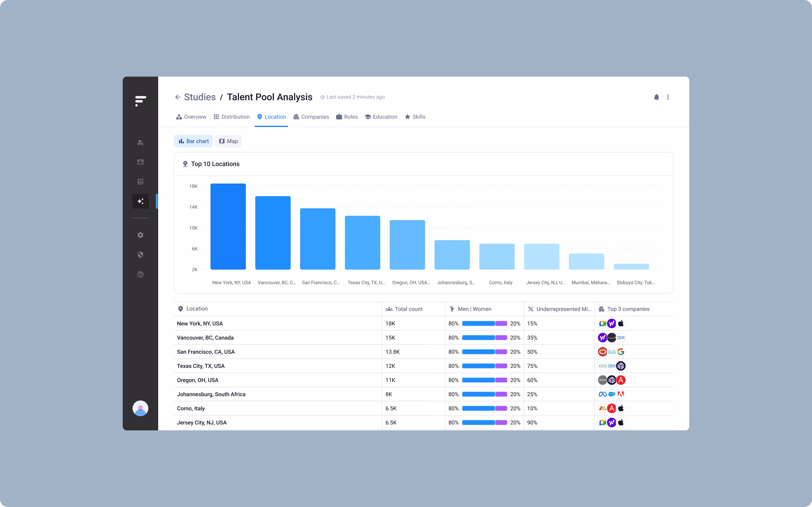Click the user avatar in the sidebar

coord(140,408)
